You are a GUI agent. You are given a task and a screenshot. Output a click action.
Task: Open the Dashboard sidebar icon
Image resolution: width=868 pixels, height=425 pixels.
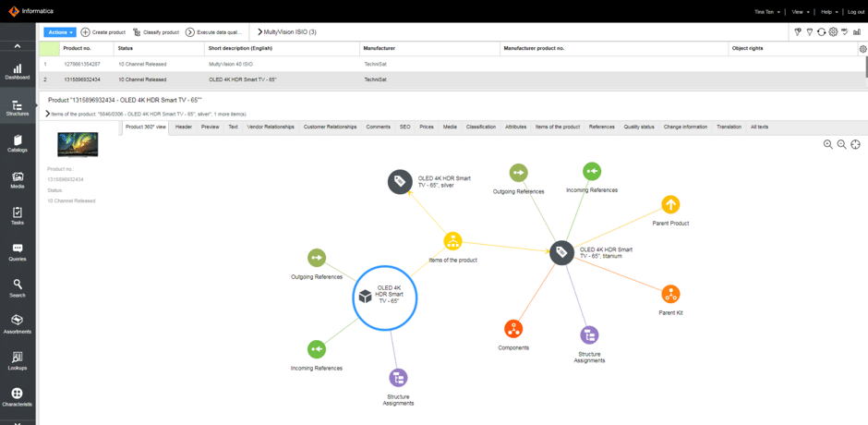[18, 71]
